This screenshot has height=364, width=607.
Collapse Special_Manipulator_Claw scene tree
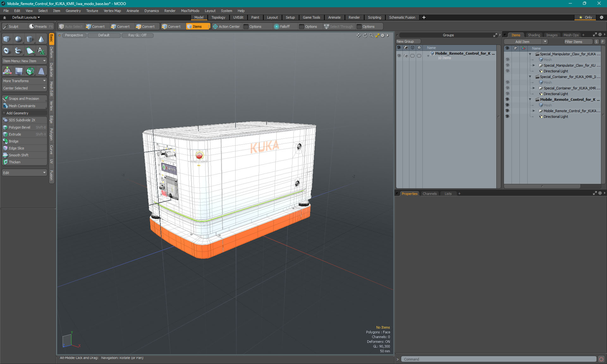coord(530,54)
